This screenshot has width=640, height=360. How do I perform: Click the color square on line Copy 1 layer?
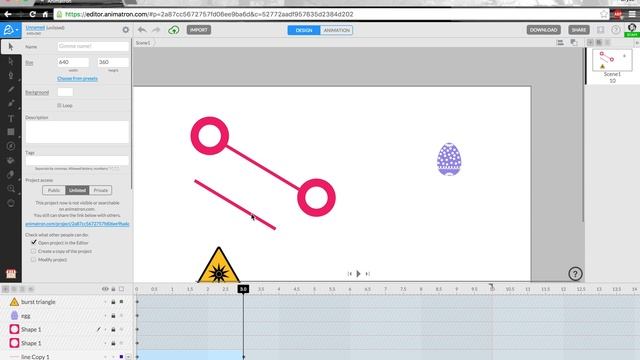pos(121,357)
